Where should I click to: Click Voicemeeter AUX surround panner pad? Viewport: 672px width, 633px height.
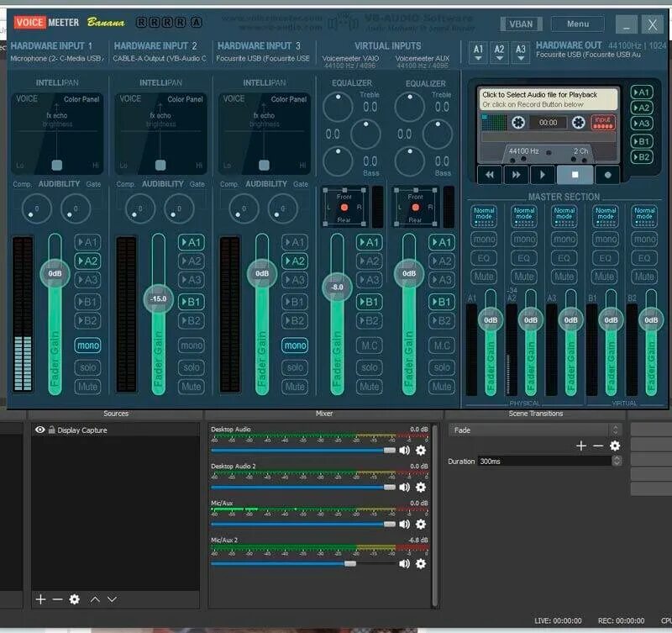pyautogui.click(x=415, y=208)
